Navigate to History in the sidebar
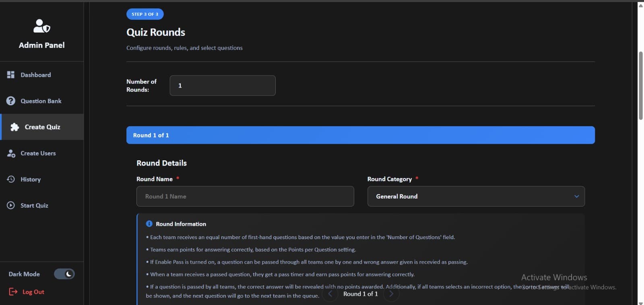 point(31,179)
